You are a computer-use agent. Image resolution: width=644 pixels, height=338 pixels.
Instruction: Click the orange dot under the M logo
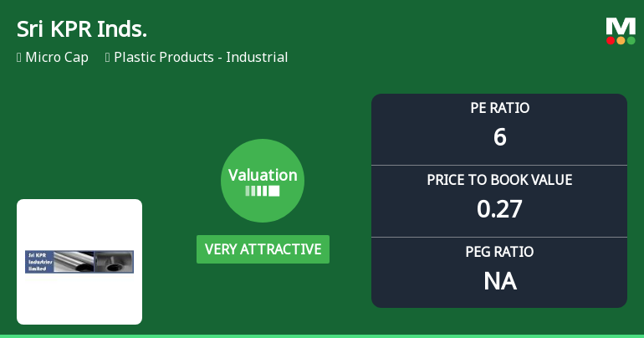[621, 40]
